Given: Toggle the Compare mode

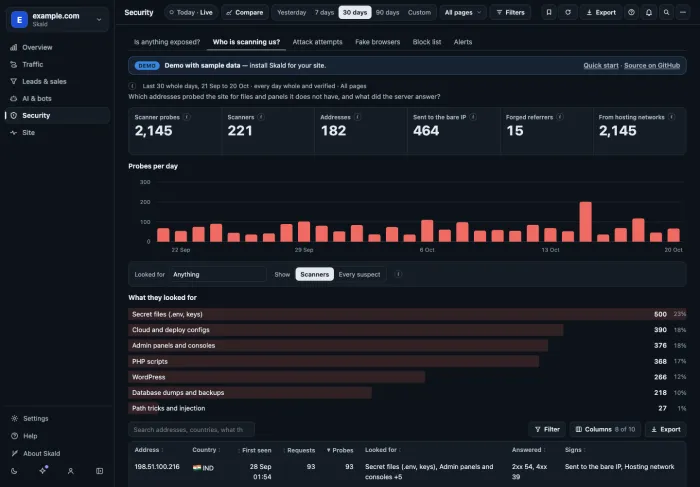Looking at the screenshot, I should coord(245,12).
